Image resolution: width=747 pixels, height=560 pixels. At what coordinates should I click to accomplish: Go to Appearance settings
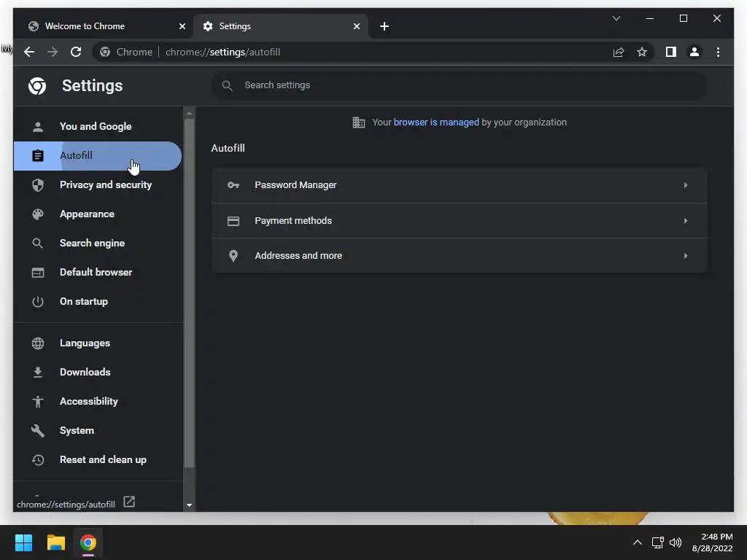tap(97, 214)
